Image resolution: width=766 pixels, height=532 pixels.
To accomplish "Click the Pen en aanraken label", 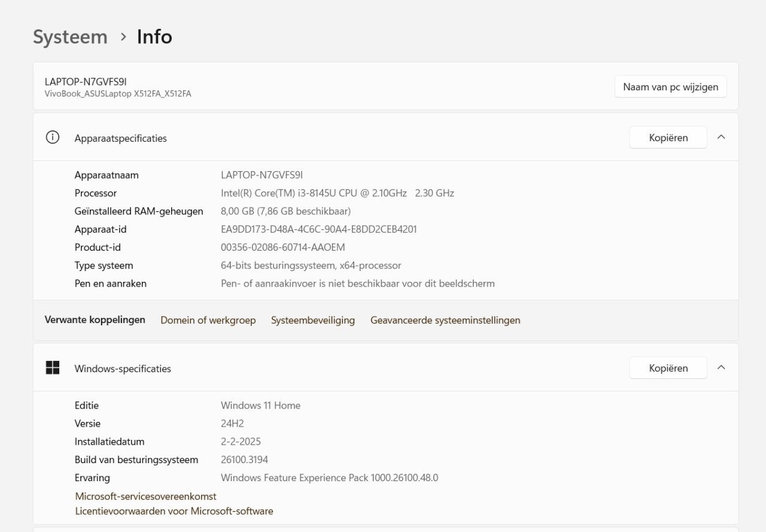I will 111,283.
